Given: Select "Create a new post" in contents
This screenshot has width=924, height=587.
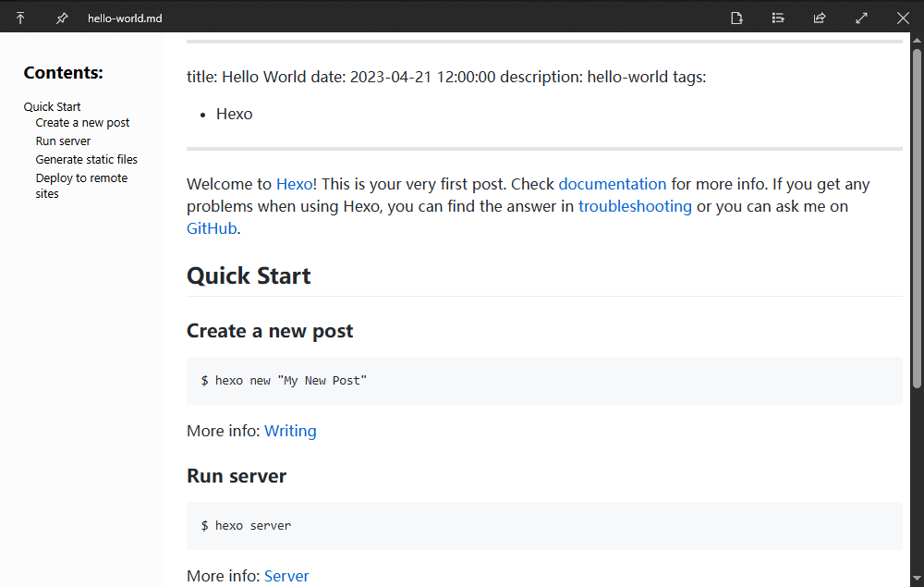Looking at the screenshot, I should tap(82, 123).
